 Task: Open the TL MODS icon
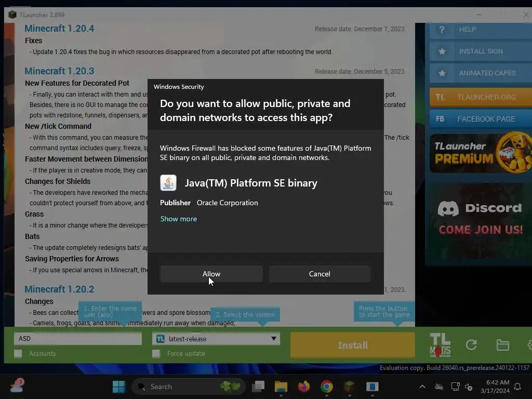[x=440, y=345]
